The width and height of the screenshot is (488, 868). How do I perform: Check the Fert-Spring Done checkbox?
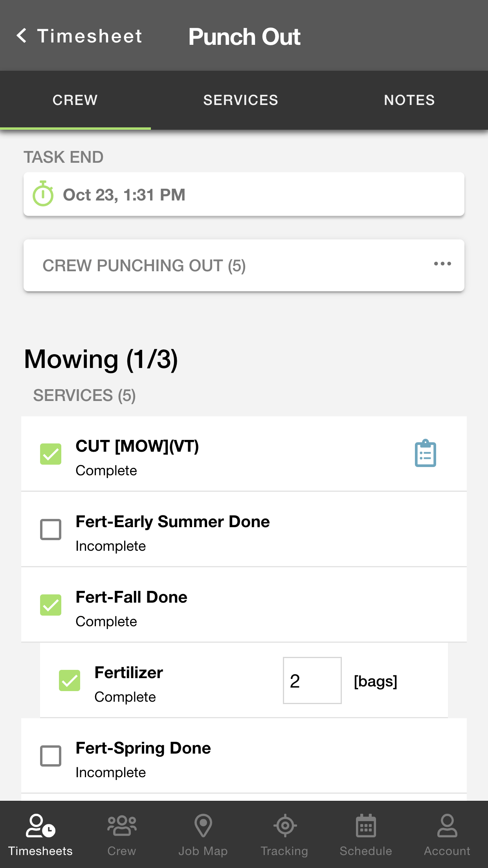pos(51,756)
